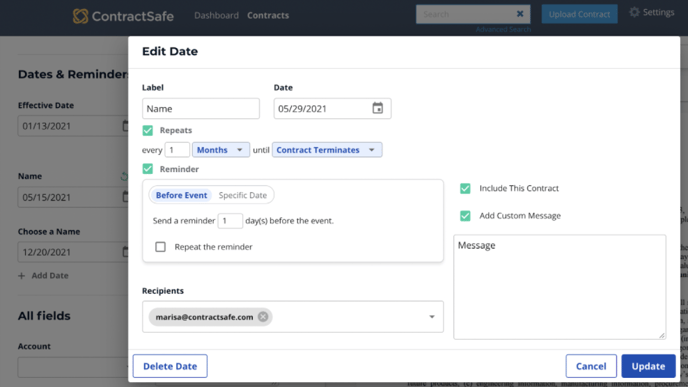Click the refresh icon beside the Name date
This screenshot has width=688, height=387.
coord(124,176)
